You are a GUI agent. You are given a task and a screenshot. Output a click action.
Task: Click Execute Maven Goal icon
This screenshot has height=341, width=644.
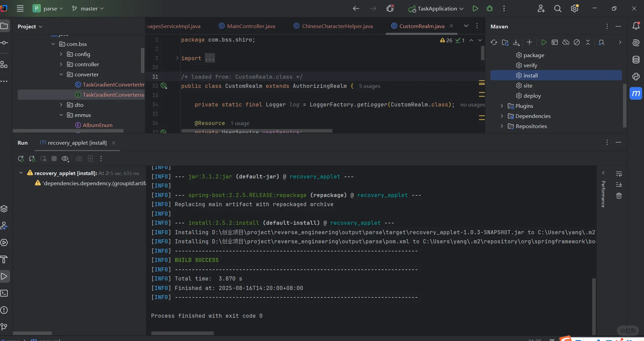pos(555,42)
